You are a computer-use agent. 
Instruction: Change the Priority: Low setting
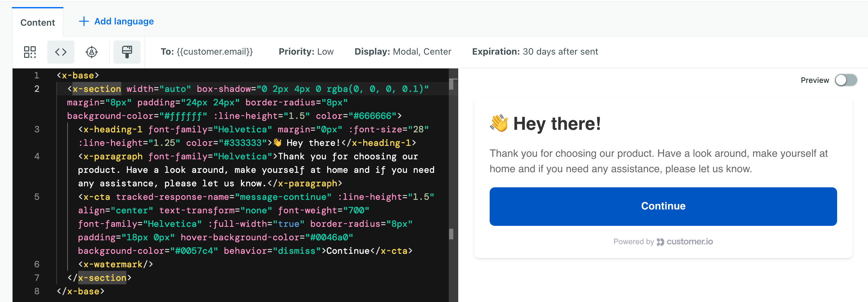tap(306, 51)
